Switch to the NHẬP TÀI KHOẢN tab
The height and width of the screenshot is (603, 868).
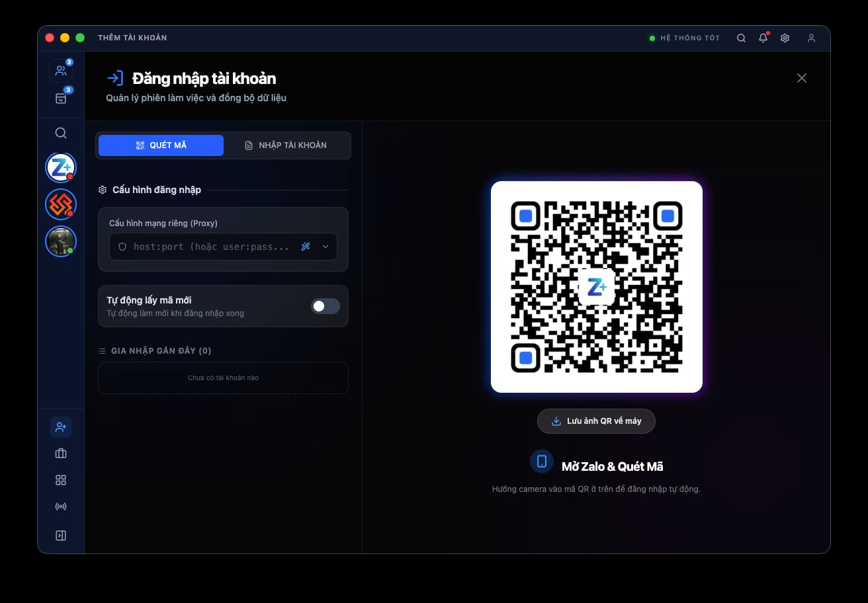click(287, 145)
